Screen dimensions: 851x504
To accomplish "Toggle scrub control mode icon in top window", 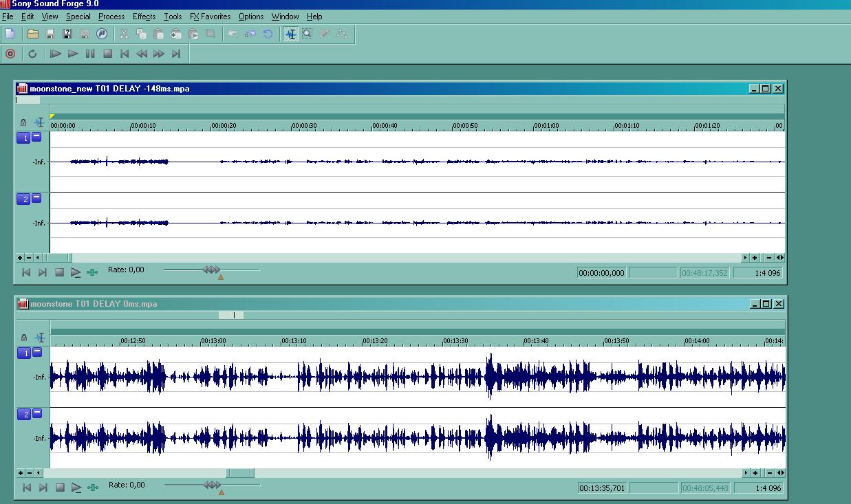I will click(x=92, y=272).
